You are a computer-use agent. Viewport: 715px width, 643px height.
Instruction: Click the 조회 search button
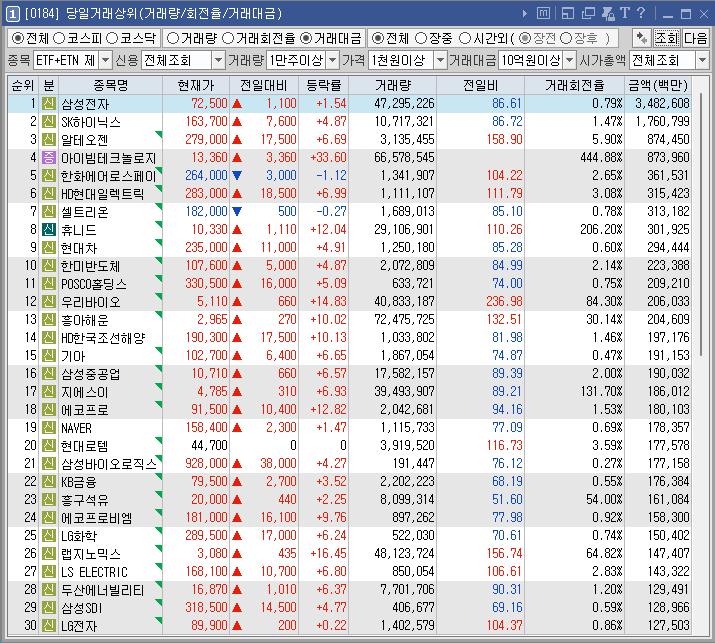click(x=667, y=38)
